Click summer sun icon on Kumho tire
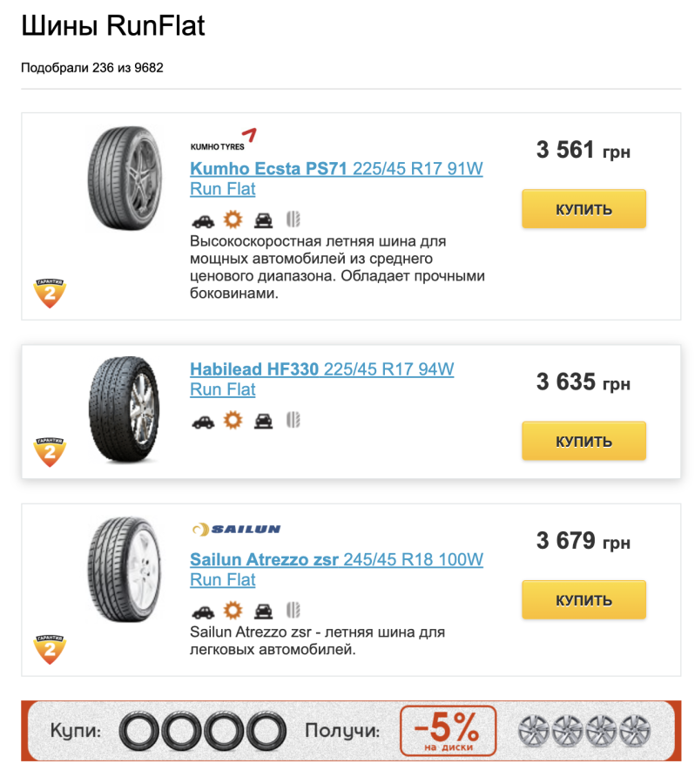This screenshot has width=695, height=784. pyautogui.click(x=233, y=220)
